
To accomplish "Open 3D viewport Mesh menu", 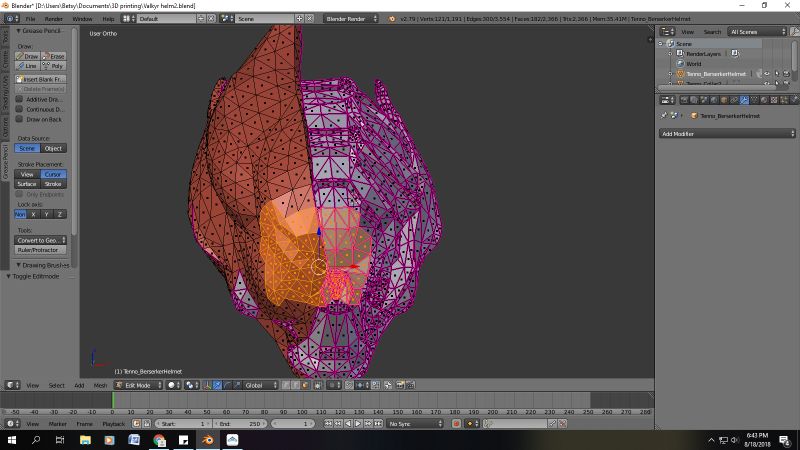I will 101,385.
